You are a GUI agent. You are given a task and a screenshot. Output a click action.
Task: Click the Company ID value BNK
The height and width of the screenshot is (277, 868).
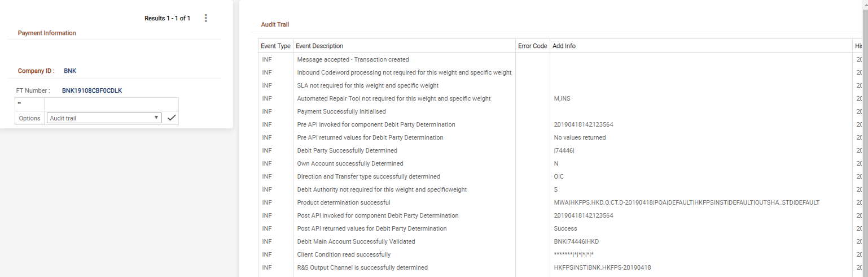pyautogui.click(x=70, y=71)
